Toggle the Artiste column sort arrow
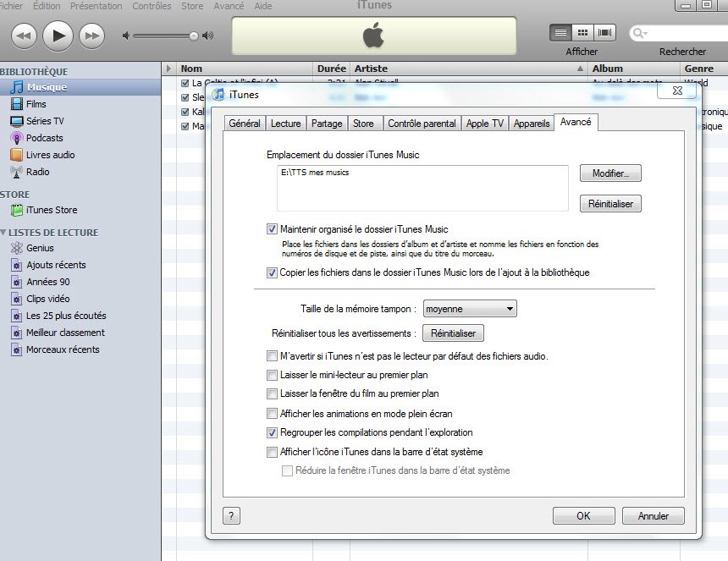This screenshot has width=728, height=561. [x=580, y=69]
